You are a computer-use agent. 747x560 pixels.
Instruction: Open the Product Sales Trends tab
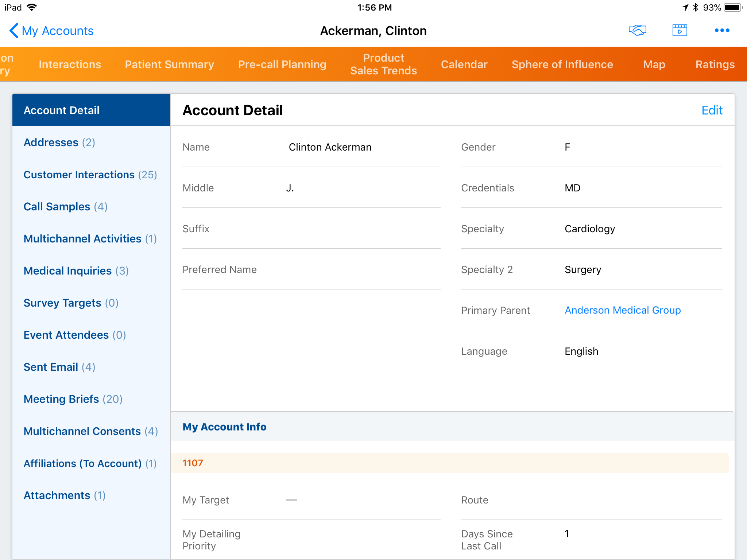click(x=383, y=64)
